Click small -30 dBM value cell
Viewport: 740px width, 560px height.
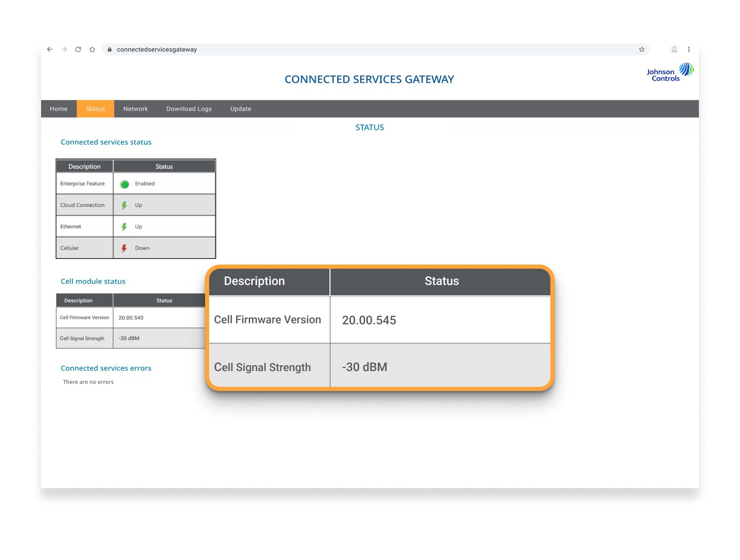(159, 339)
